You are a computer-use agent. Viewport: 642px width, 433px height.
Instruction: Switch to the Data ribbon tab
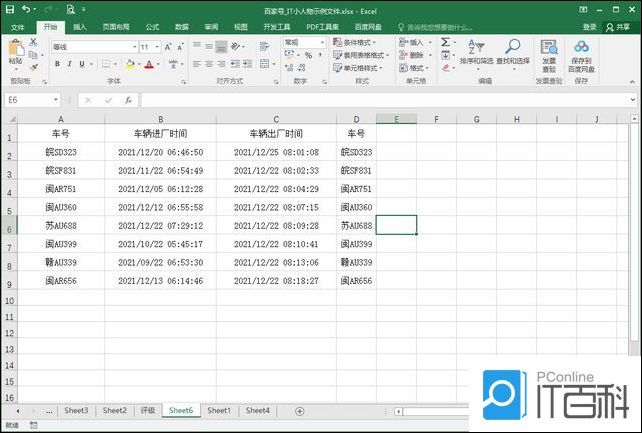181,27
